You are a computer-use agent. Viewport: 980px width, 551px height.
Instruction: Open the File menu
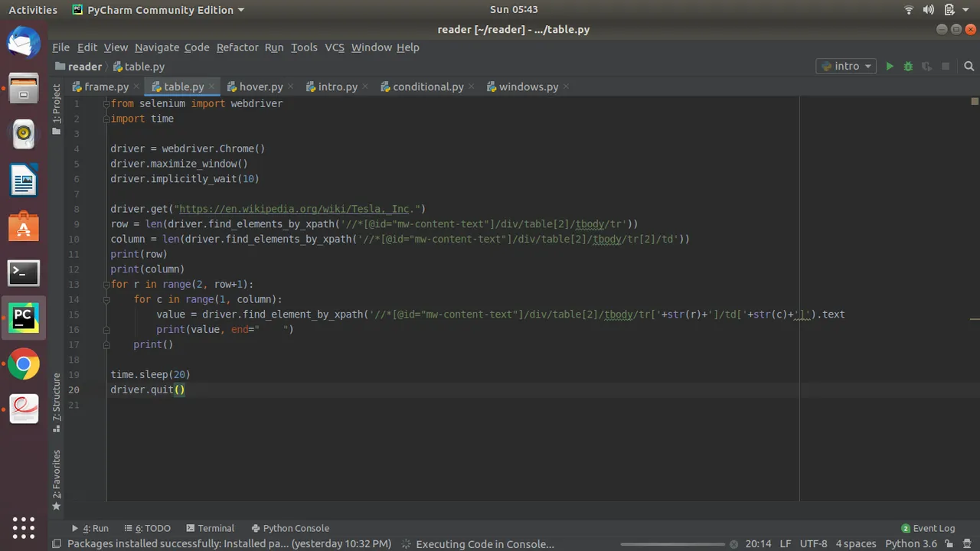[x=60, y=47]
